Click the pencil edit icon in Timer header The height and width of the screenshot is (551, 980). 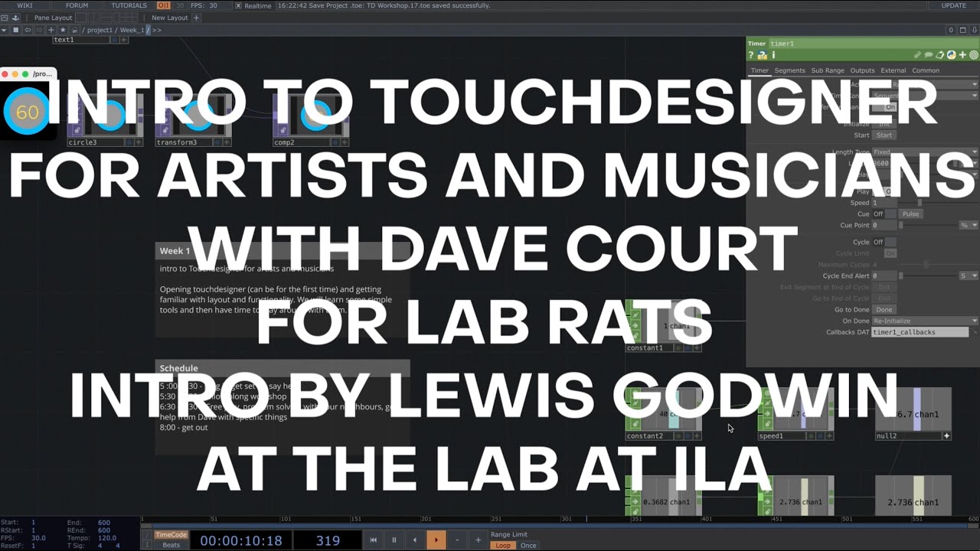[918, 55]
